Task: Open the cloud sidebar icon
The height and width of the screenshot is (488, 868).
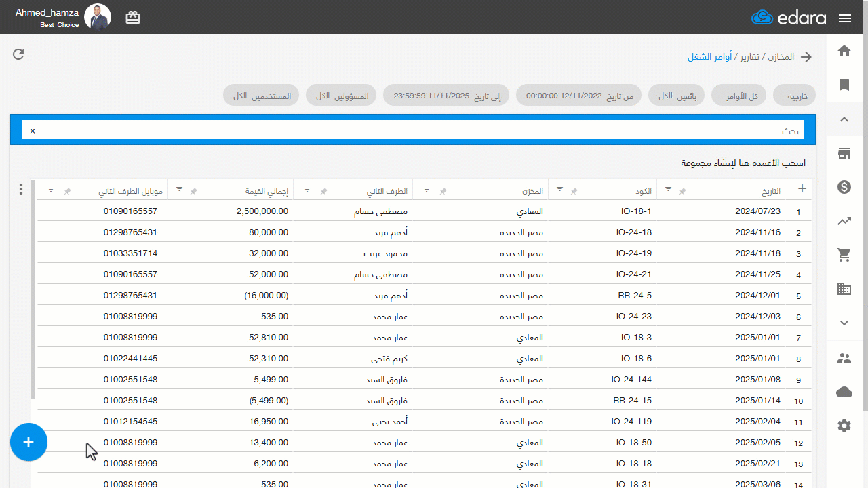Action: pos(844,392)
